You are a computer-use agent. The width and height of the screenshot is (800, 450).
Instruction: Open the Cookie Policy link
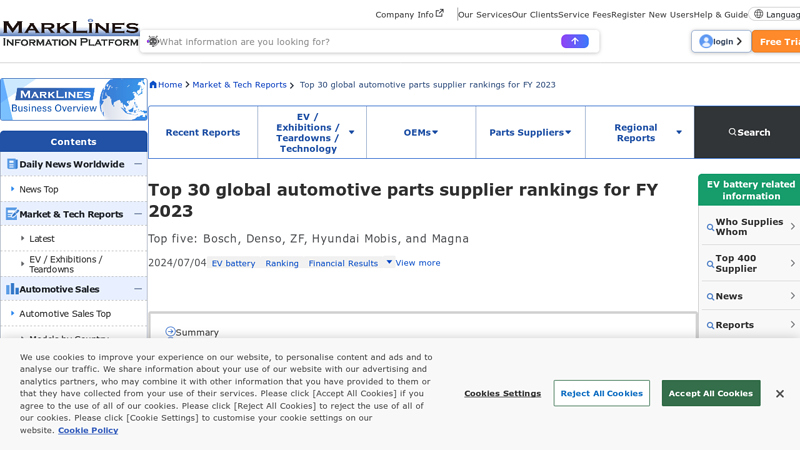[x=88, y=430]
